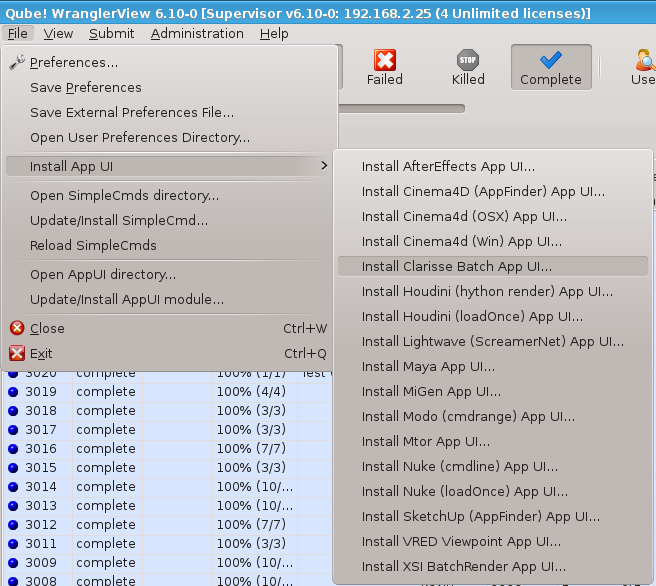Select Install Clarisse Batch App UI
This screenshot has height=586, width=656.
pos(456,267)
